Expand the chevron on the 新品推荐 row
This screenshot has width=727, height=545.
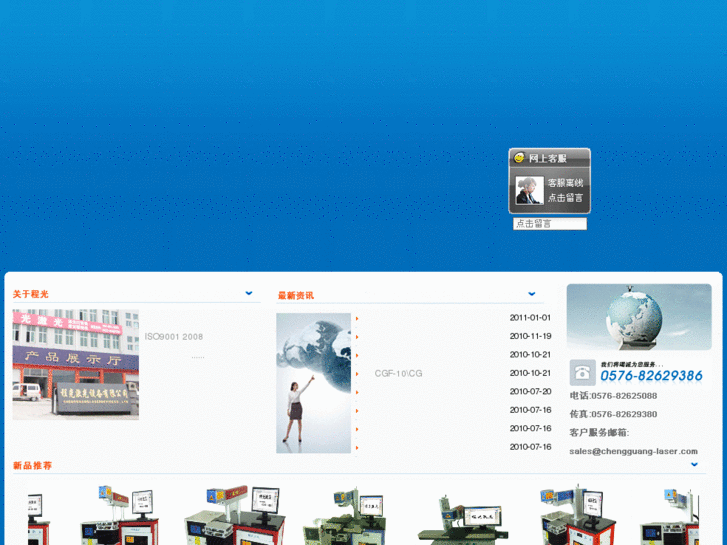(694, 464)
